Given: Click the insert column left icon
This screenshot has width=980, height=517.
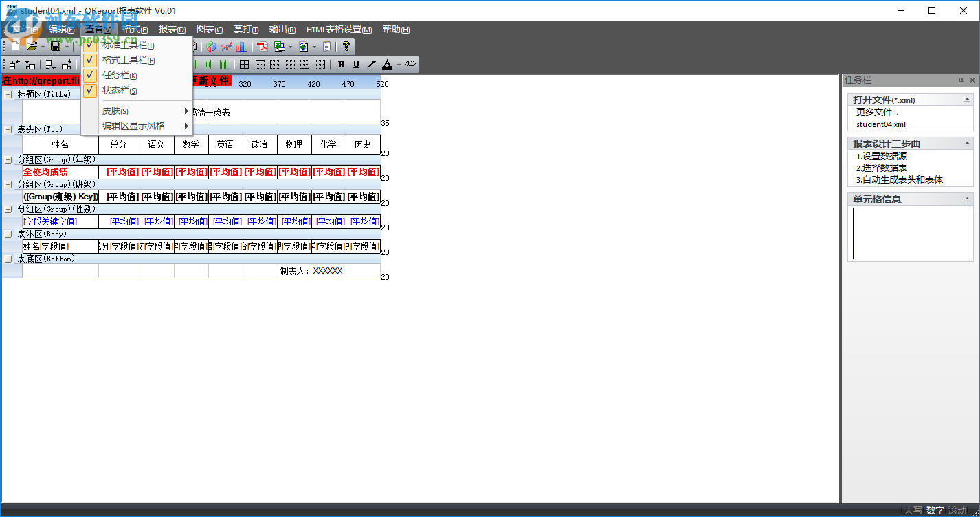Looking at the screenshot, I should [x=30, y=65].
